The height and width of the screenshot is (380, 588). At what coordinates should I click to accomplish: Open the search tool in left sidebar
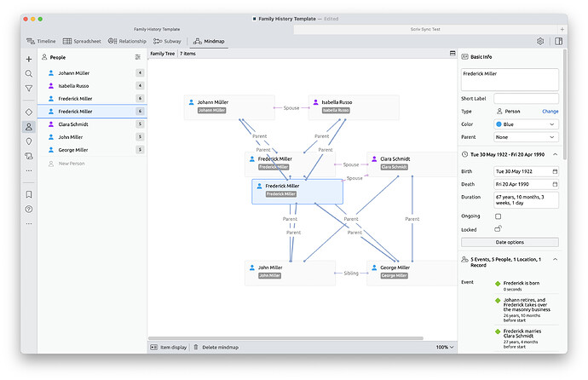(29, 73)
